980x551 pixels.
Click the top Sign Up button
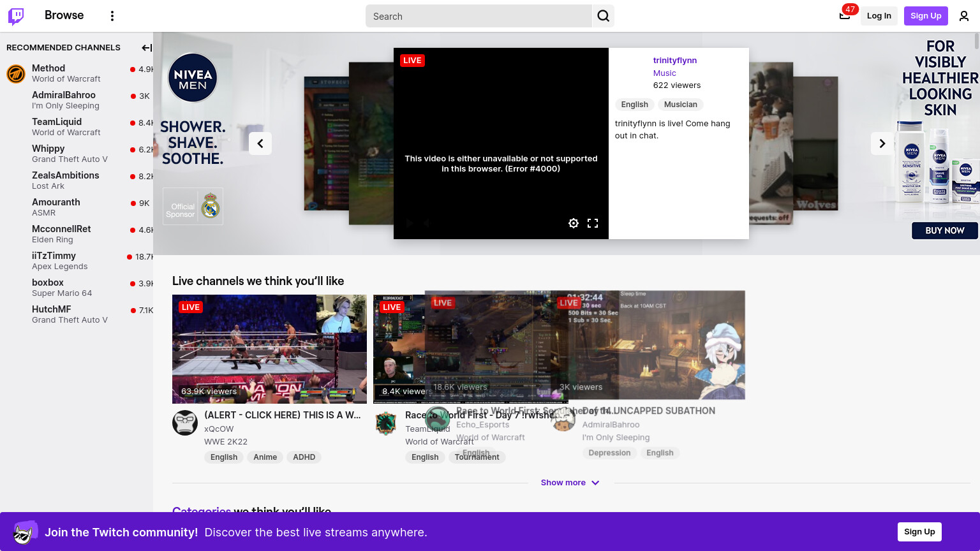tap(926, 16)
